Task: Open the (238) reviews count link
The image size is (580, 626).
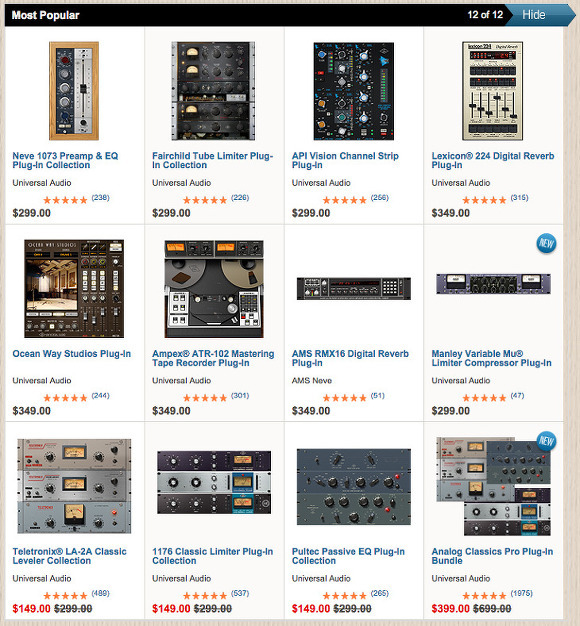Action: tap(100, 198)
